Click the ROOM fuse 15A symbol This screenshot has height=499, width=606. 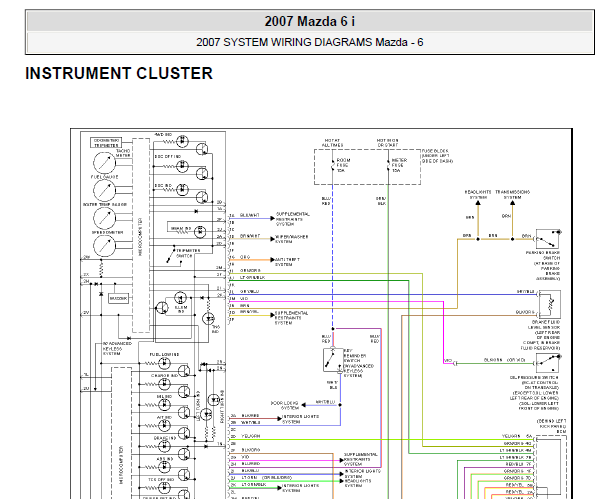point(333,165)
